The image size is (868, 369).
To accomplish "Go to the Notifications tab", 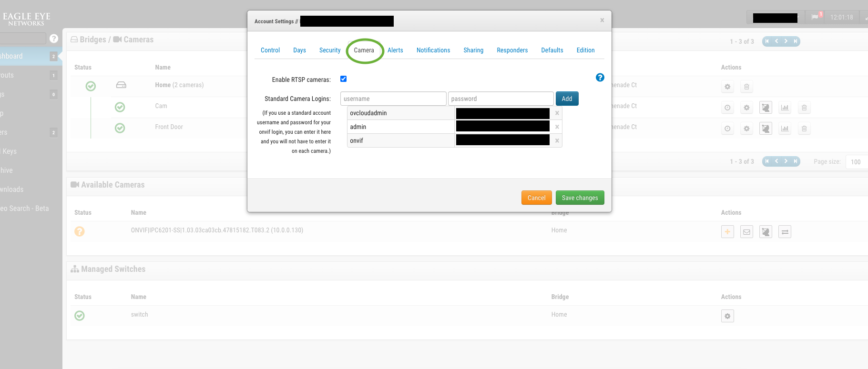I will coord(433,50).
